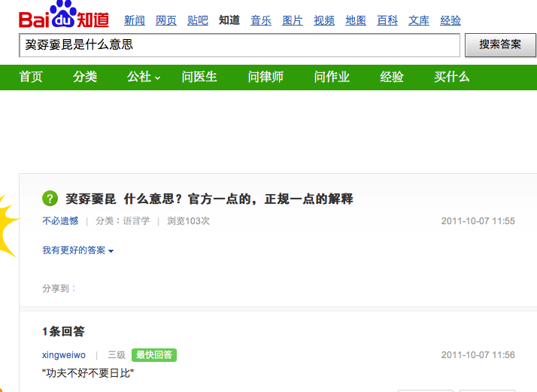This screenshot has height=392, width=537.
Task: Expand the 公社 dropdown menu
Action: pyautogui.click(x=144, y=77)
